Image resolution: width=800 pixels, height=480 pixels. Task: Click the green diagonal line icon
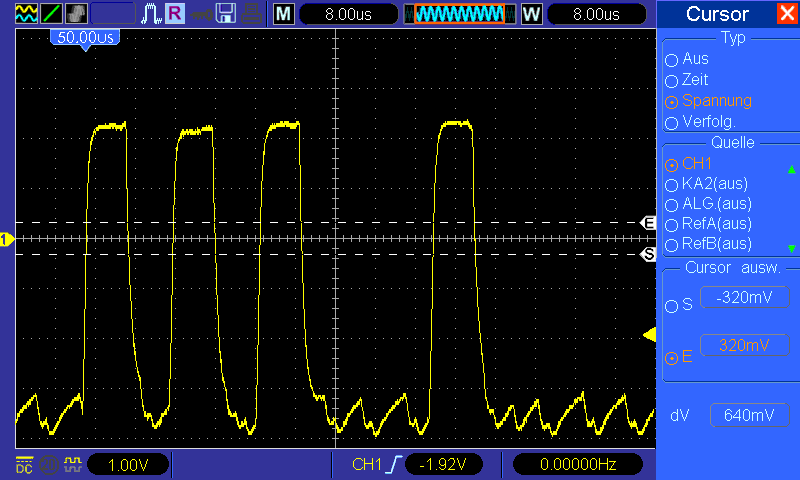tap(51, 14)
